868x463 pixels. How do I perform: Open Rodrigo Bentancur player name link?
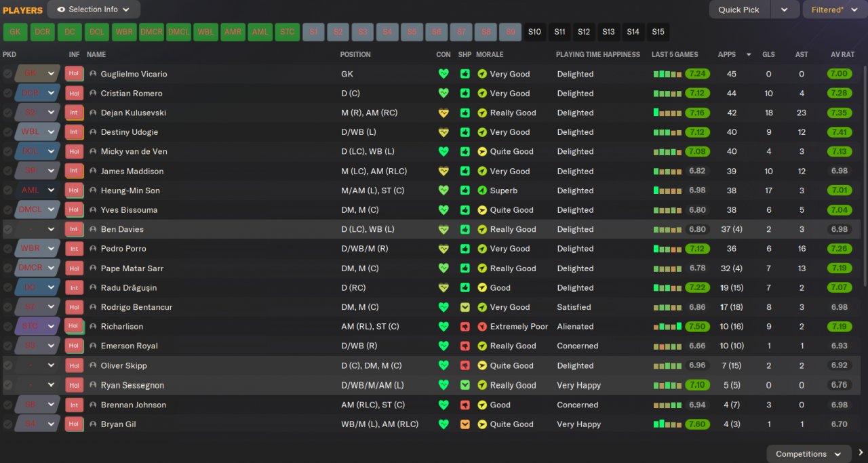(x=136, y=307)
